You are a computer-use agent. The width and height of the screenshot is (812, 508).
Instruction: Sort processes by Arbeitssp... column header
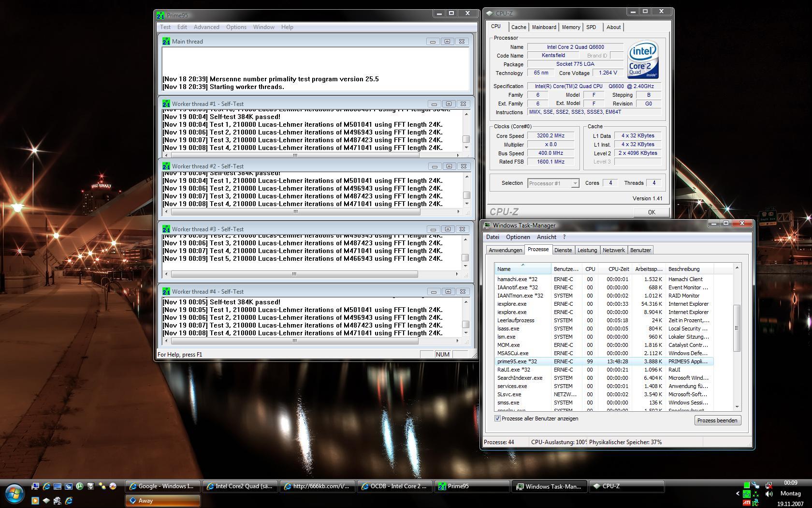coord(649,269)
